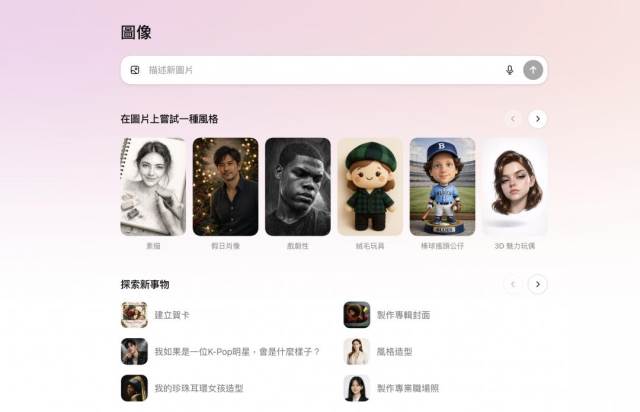640x412 pixels.
Task: Click the image upload icon in prompt box
Action: pyautogui.click(x=135, y=70)
